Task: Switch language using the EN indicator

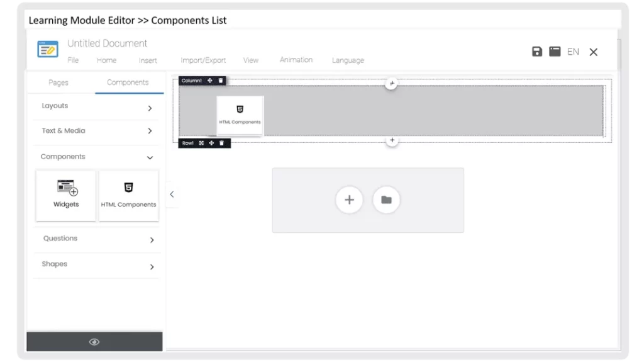Action: 573,52
